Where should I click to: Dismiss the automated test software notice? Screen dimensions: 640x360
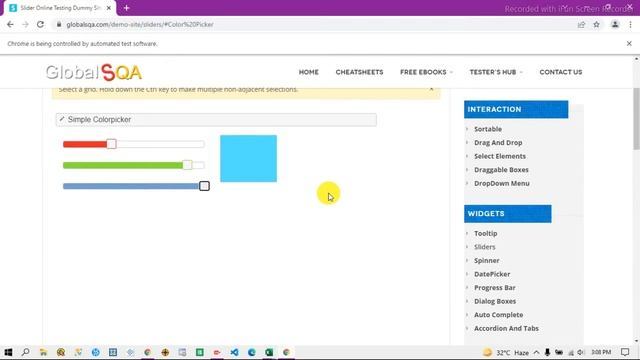click(629, 43)
